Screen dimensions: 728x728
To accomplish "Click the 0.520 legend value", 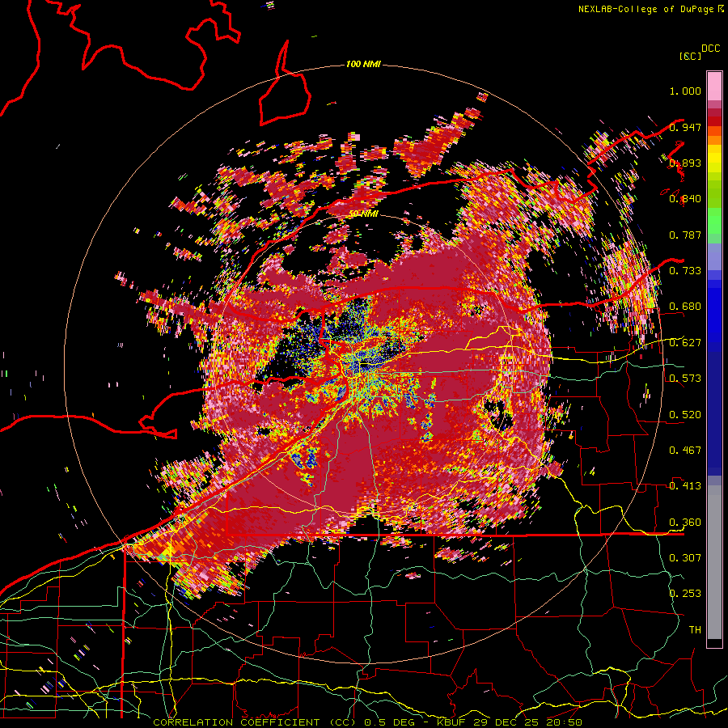I will coord(685,415).
